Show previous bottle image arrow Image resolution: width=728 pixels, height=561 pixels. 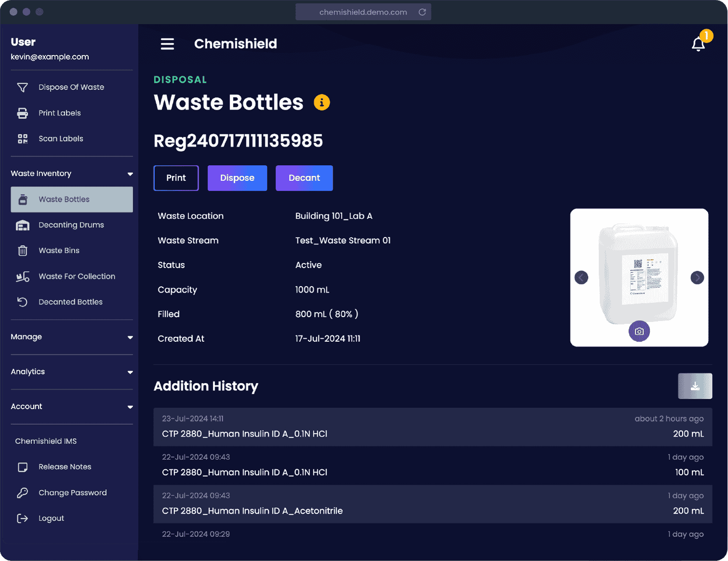tap(581, 278)
